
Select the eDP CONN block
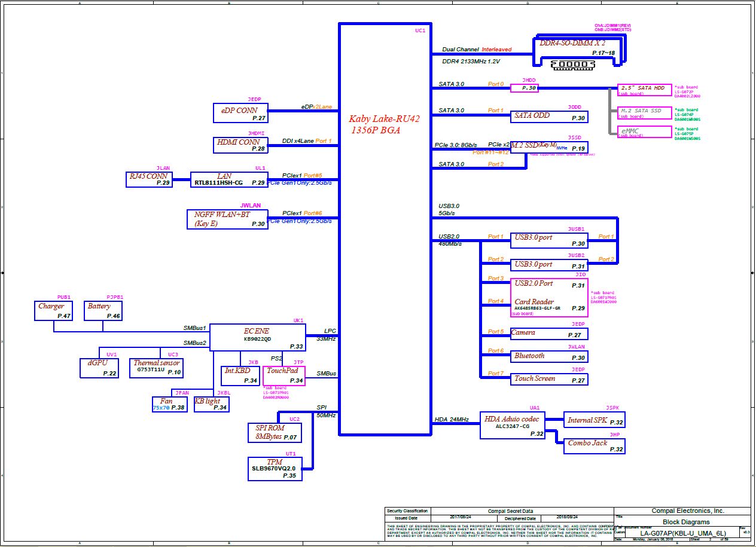pyautogui.click(x=240, y=113)
